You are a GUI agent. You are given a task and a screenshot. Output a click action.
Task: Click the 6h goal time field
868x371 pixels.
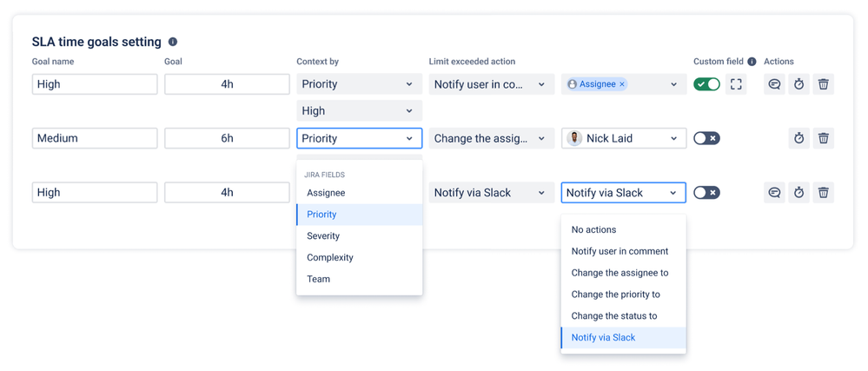[x=227, y=138]
